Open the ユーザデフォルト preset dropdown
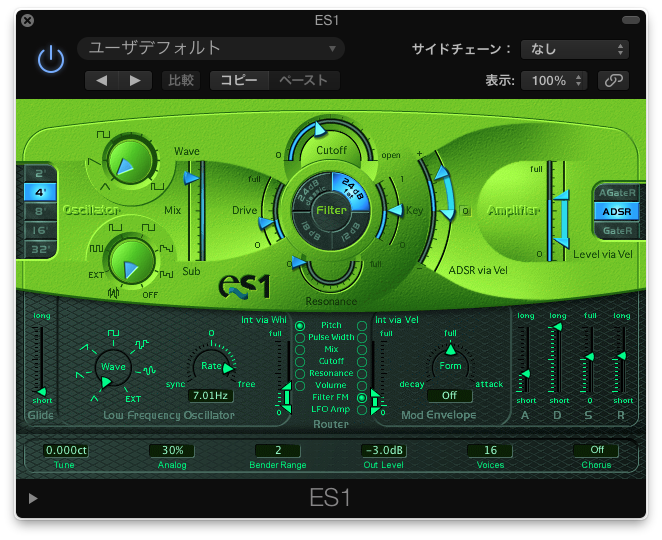662x540 pixels. click(x=211, y=48)
